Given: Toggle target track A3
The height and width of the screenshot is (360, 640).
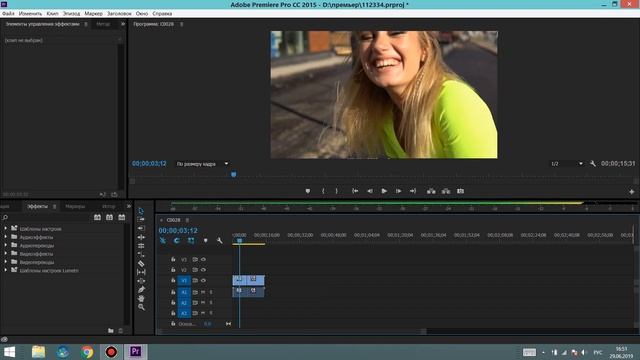Looking at the screenshot, I should pyautogui.click(x=184, y=313).
